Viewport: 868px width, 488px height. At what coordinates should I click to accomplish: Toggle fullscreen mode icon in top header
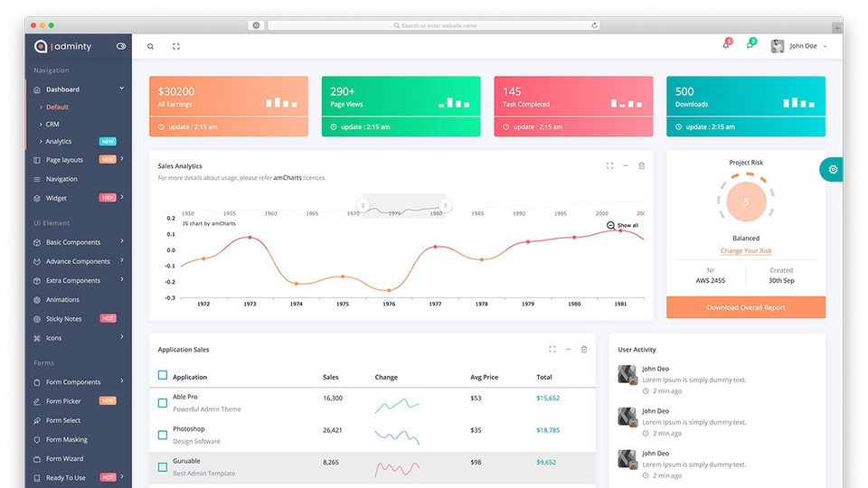point(176,46)
